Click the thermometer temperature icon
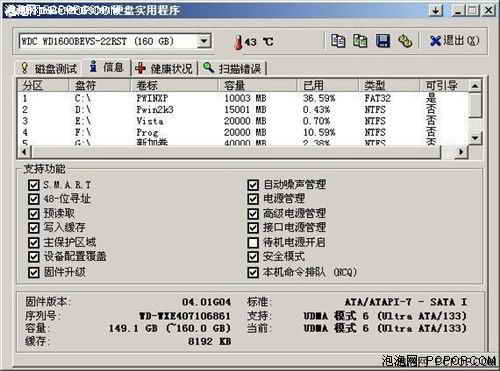The height and width of the screenshot is (371, 500). point(238,42)
